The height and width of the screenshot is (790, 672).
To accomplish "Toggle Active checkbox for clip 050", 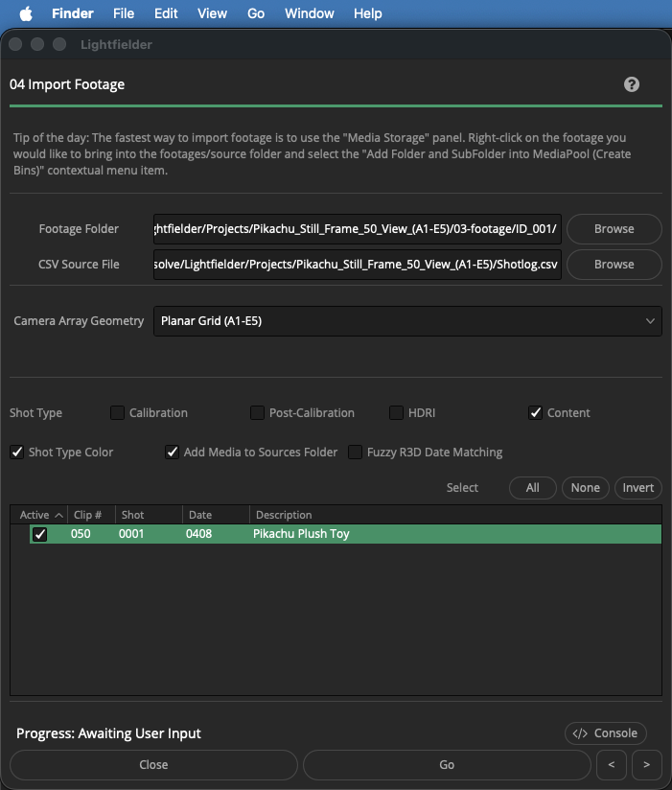I will coord(40,534).
